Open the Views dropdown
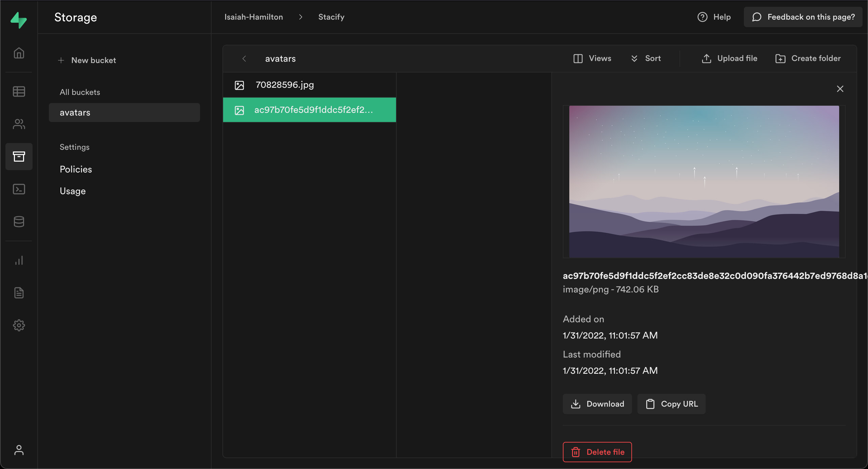This screenshot has height=469, width=868. [592, 58]
